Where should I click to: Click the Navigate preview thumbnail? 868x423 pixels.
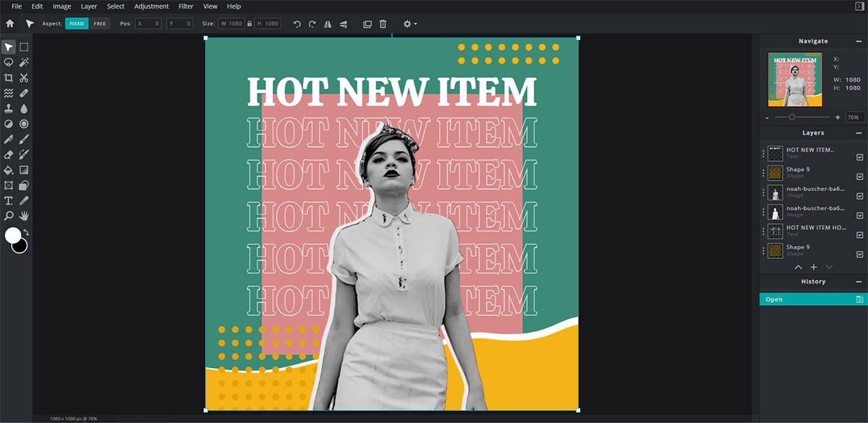795,80
